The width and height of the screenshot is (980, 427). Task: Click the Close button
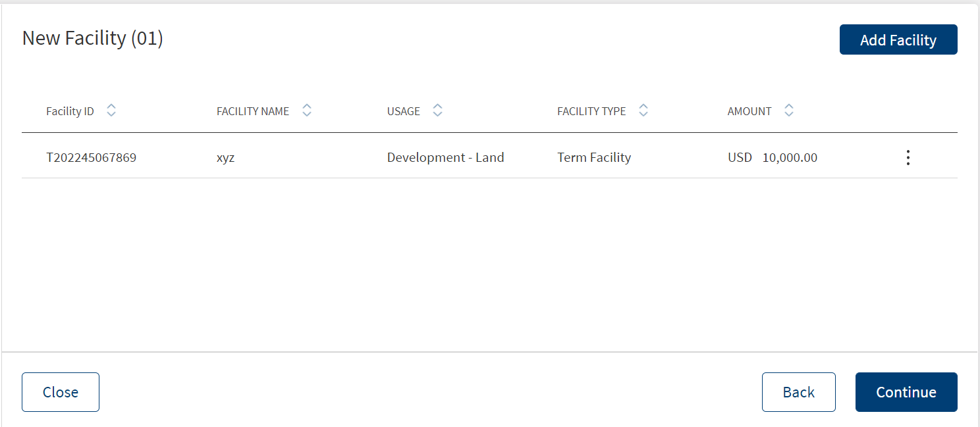pos(61,392)
